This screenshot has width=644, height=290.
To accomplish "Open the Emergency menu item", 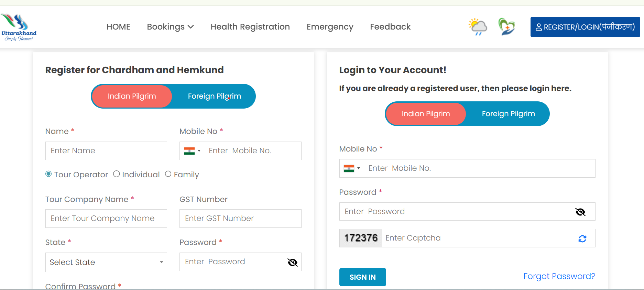I will click(x=330, y=27).
